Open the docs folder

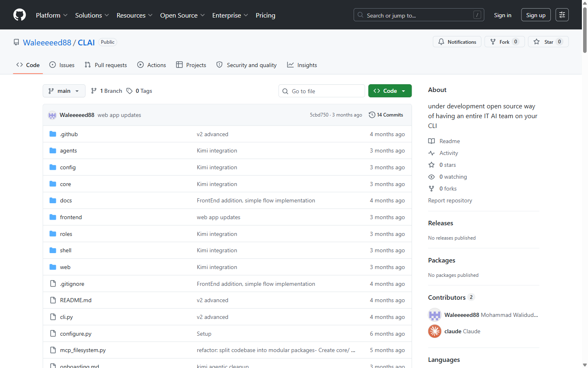(x=66, y=201)
